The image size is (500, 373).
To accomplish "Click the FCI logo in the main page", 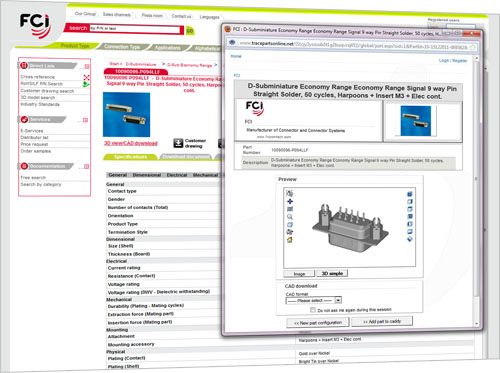I will click(35, 25).
